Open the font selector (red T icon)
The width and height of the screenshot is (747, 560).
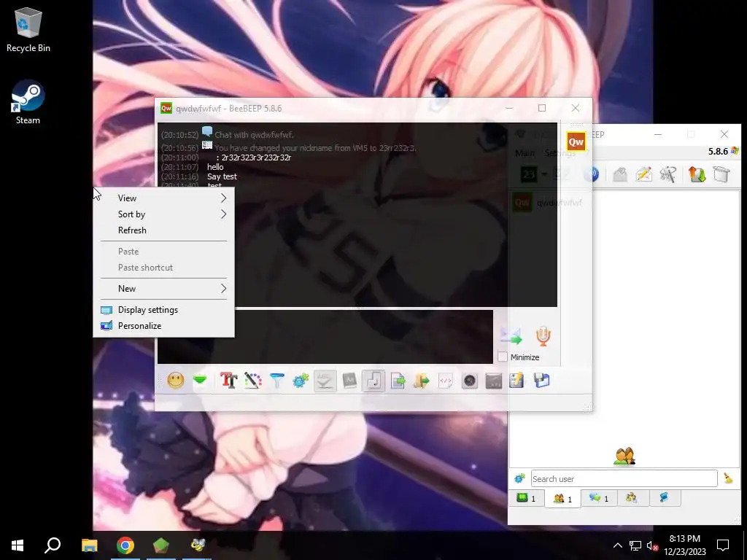pyautogui.click(x=228, y=381)
